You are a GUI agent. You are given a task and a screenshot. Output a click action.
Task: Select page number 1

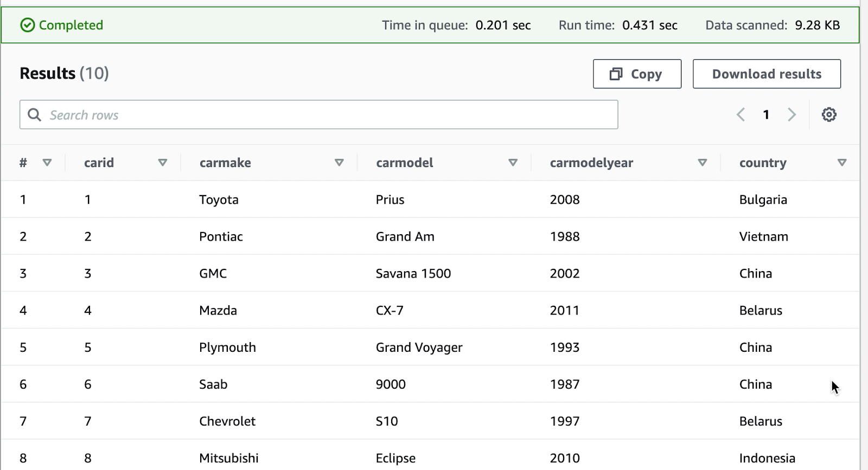pyautogui.click(x=766, y=114)
